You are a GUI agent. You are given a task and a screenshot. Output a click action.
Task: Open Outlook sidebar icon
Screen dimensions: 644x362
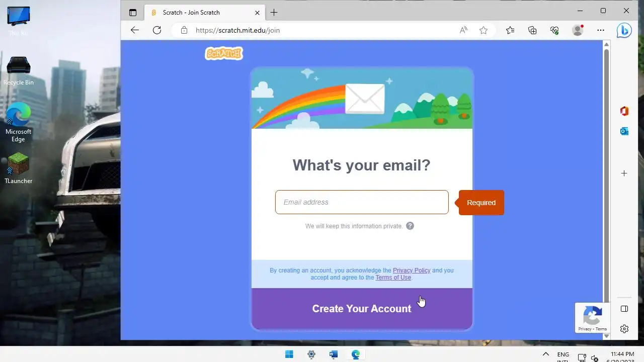[x=624, y=131]
